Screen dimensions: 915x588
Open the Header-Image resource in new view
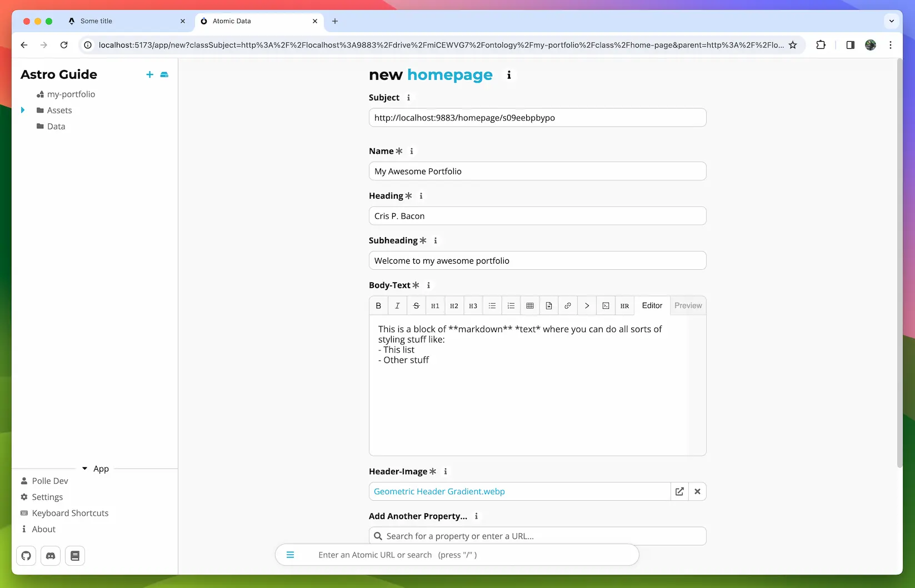[x=679, y=491]
